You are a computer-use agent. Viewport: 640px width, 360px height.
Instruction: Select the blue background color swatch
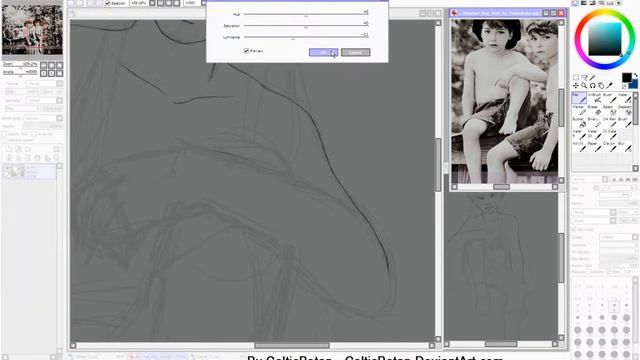pos(633,84)
